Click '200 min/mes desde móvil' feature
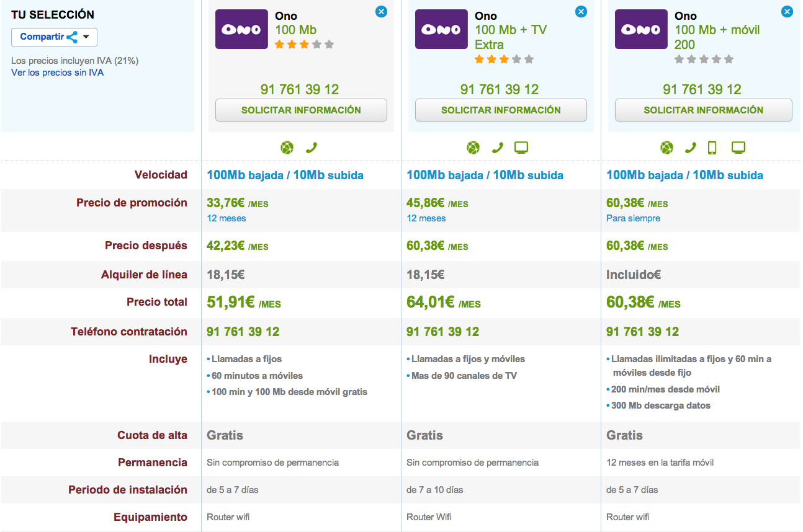This screenshot has height=532, width=803. pos(666,389)
